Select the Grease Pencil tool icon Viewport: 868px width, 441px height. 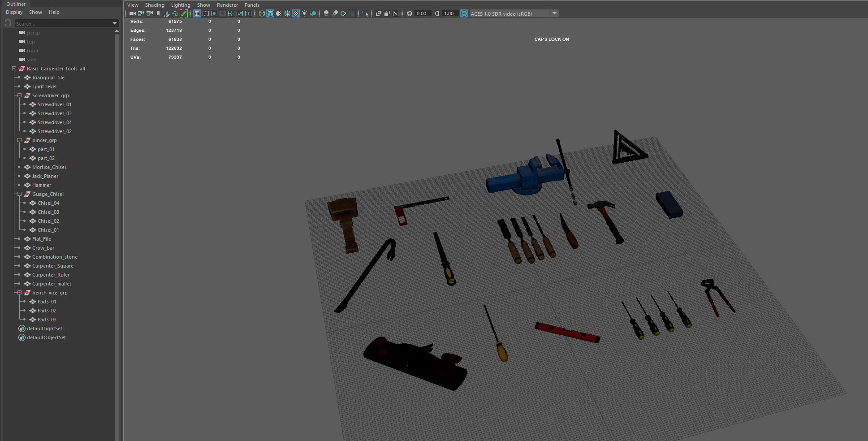click(x=184, y=13)
